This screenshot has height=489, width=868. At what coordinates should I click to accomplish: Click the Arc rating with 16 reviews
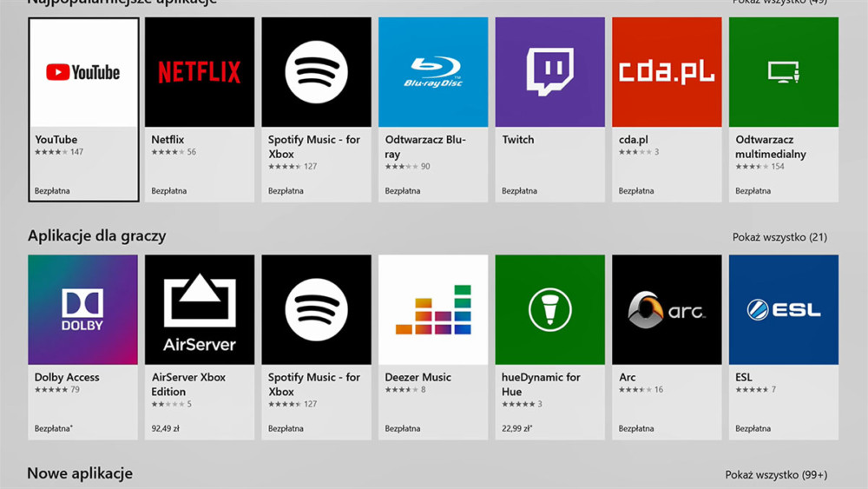[641, 389]
